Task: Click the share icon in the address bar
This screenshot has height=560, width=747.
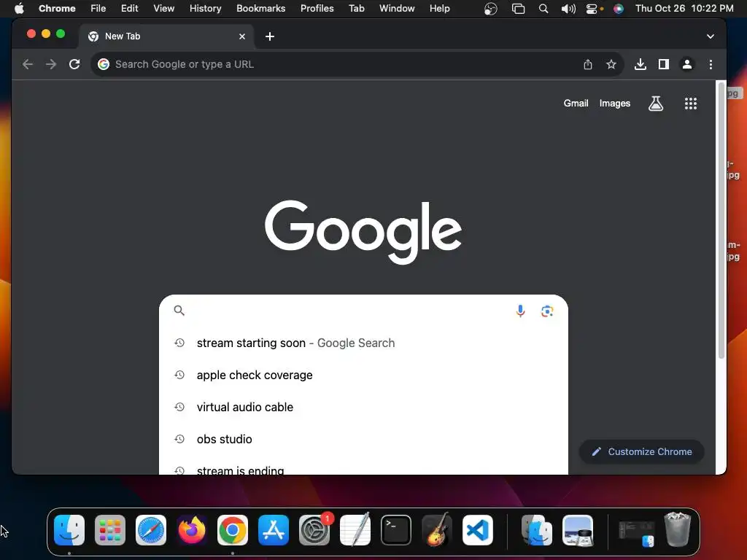Action: point(588,64)
